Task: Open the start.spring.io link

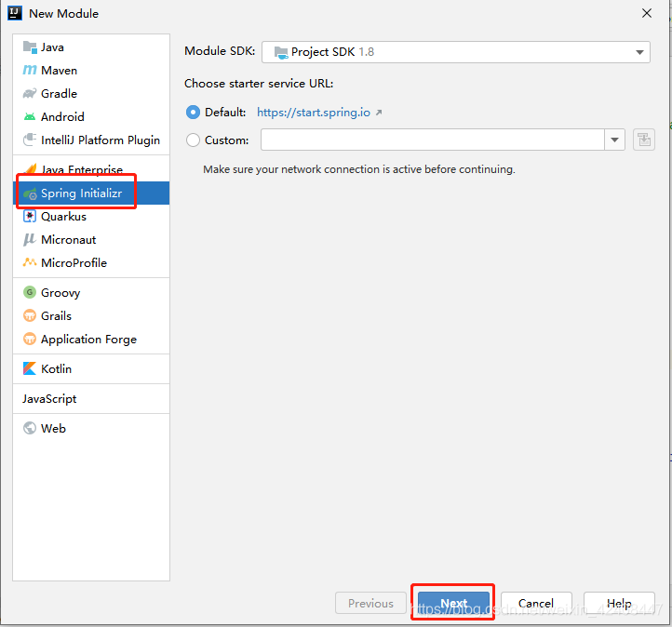Action: point(314,113)
